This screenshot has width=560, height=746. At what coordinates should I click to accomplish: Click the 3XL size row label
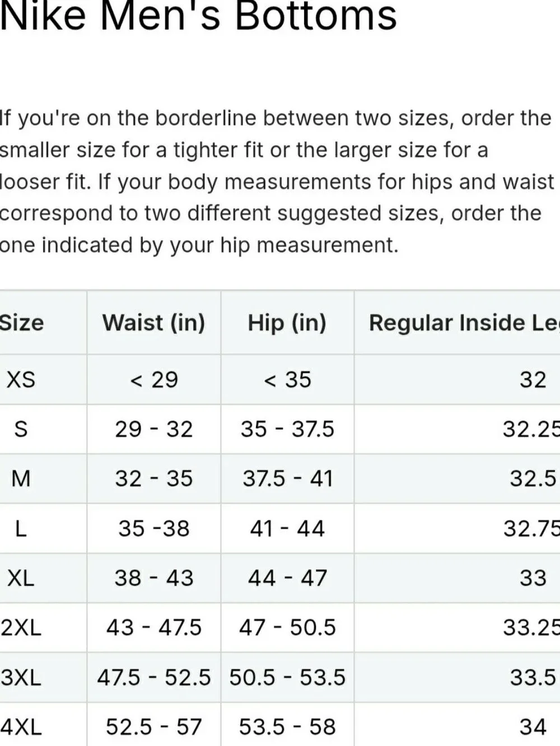click(21, 677)
